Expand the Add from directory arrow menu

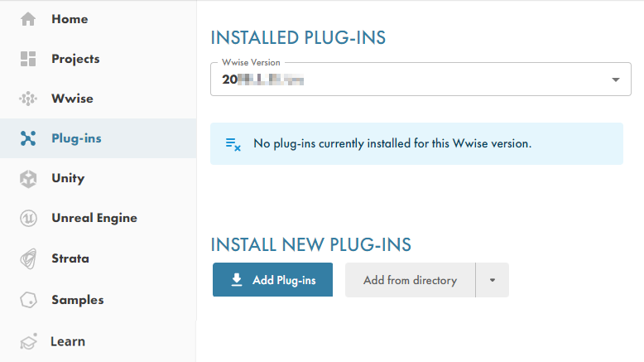(x=492, y=280)
